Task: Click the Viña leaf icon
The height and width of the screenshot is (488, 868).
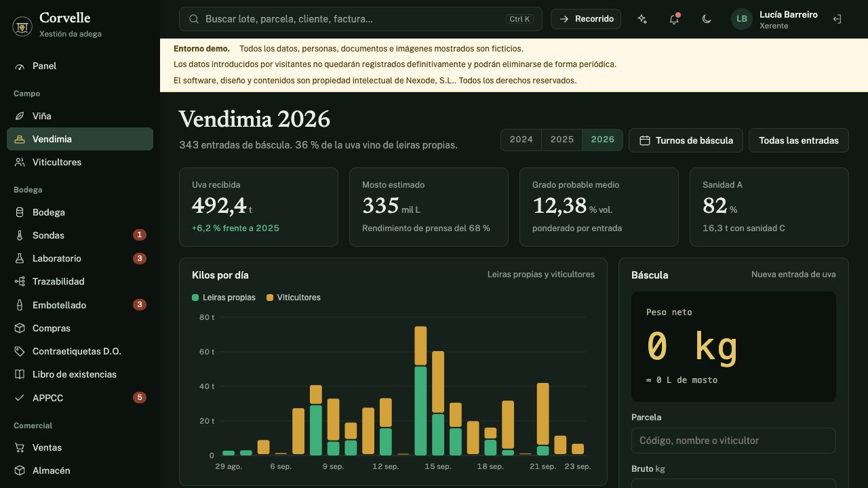Action: point(20,117)
